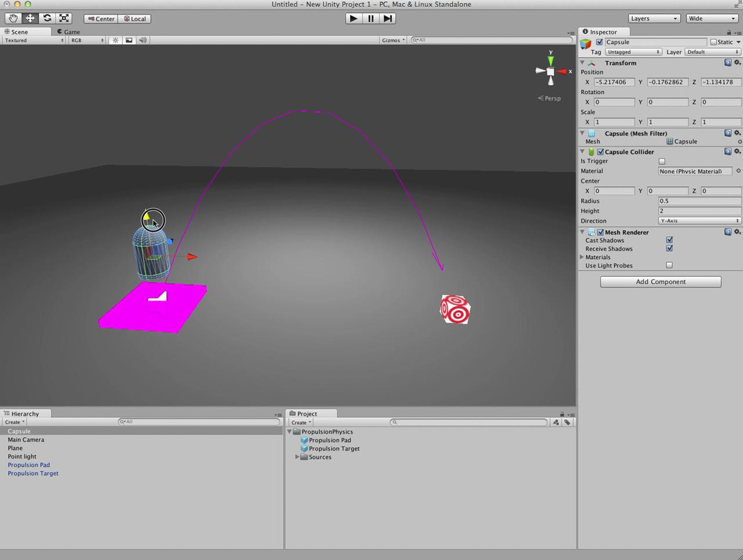The width and height of the screenshot is (743, 560).
Task: Enable Use Light Probes checkbox
Action: point(669,265)
